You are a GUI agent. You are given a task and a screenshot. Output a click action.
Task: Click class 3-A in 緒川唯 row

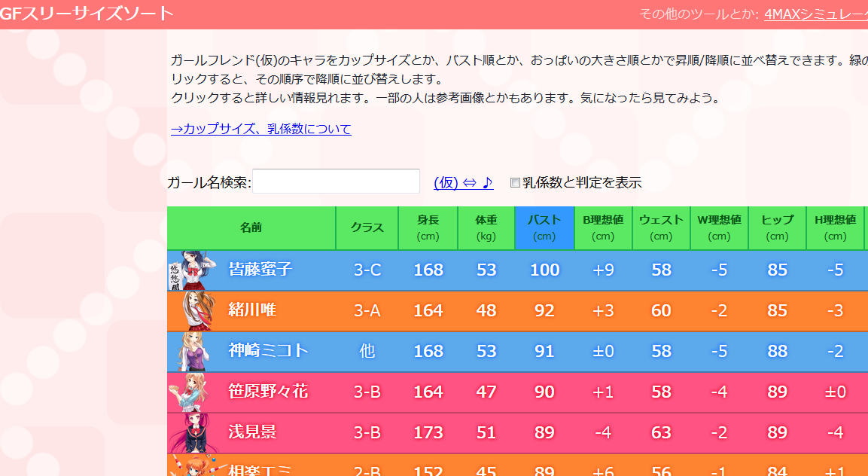tap(367, 310)
